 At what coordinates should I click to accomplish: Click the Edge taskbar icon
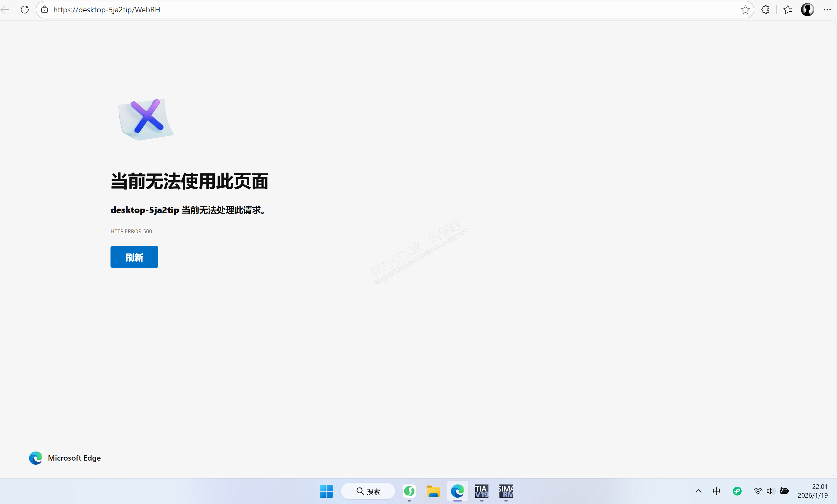tap(457, 491)
